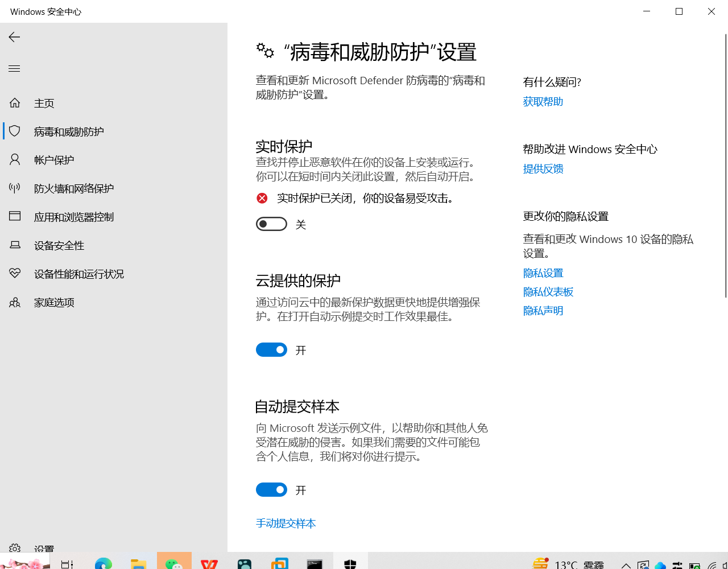The width and height of the screenshot is (728, 569).
Task: Open the 提供反馈 feedback link
Action: pos(543,169)
